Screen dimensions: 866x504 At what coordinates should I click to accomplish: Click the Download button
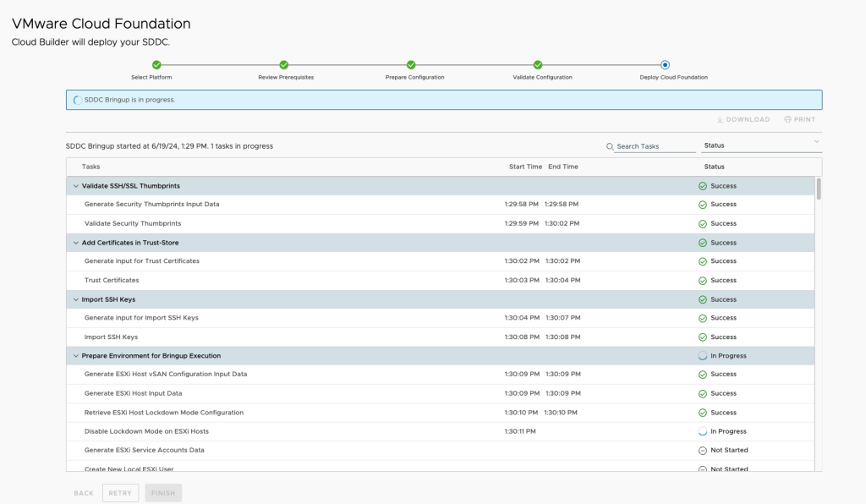pyautogui.click(x=743, y=119)
